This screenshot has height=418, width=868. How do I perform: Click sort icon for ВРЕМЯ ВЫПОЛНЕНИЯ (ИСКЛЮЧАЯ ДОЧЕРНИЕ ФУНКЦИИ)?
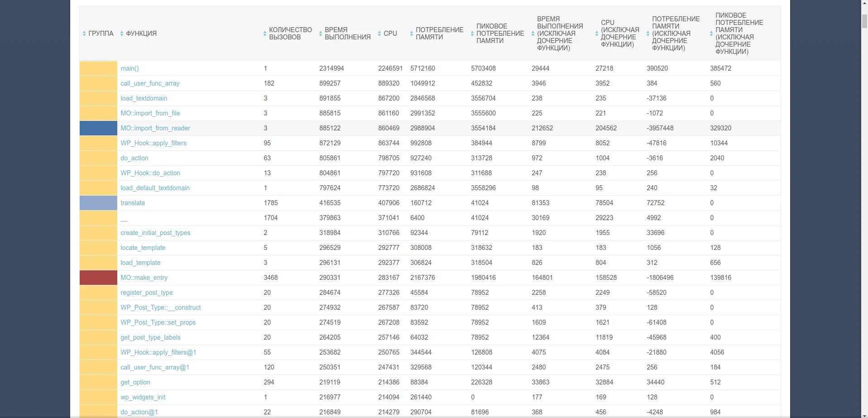click(x=533, y=34)
